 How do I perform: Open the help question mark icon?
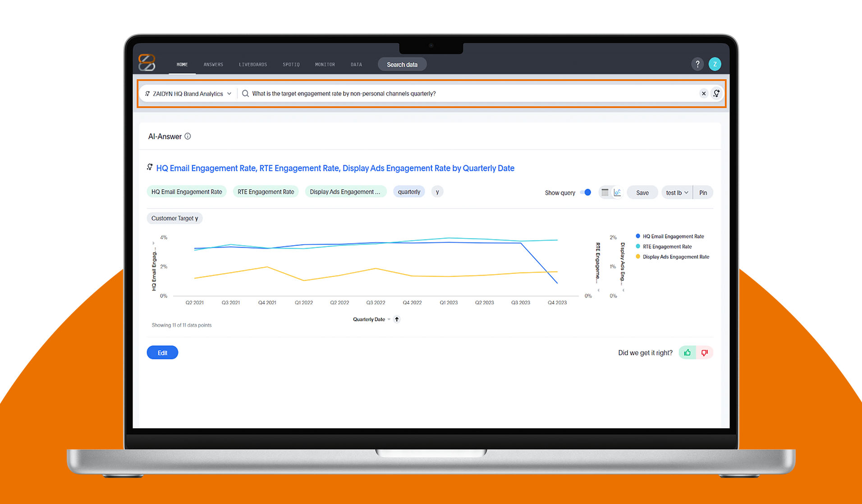coord(697,64)
